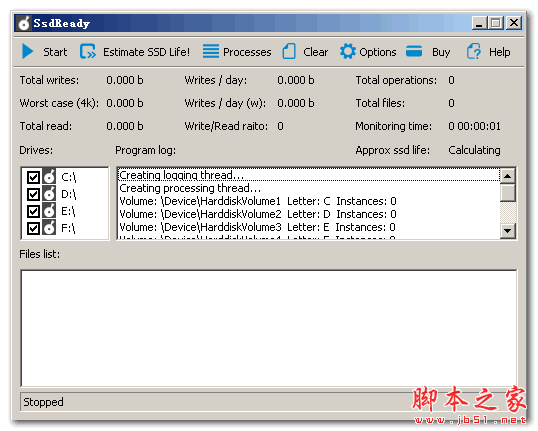Click the Help toolbar label
The width and height of the screenshot is (538, 431).
click(x=500, y=52)
